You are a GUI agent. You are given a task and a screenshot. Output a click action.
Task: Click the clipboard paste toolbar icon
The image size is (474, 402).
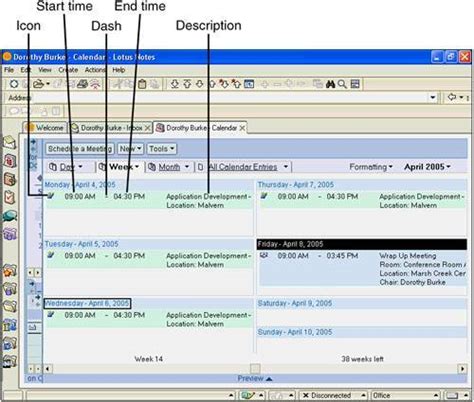142,84
